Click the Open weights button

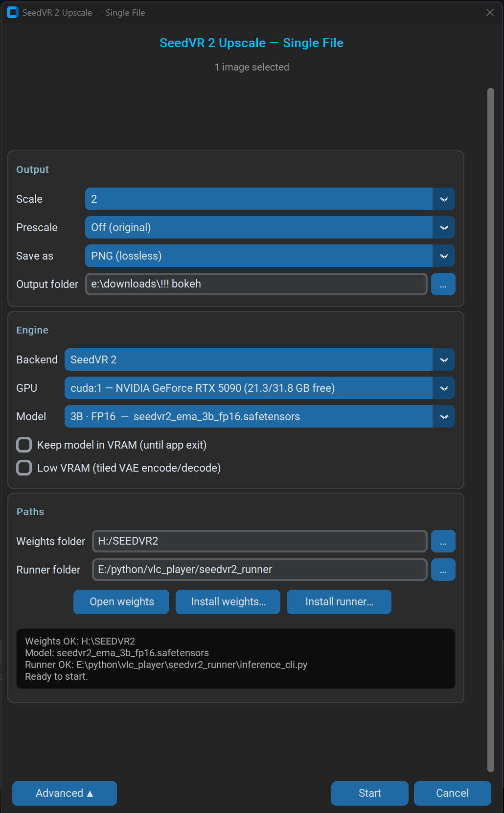point(121,602)
